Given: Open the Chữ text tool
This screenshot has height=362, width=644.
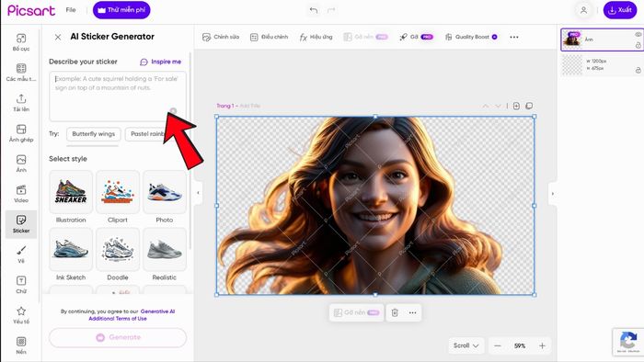Looking at the screenshot, I should 21,285.
